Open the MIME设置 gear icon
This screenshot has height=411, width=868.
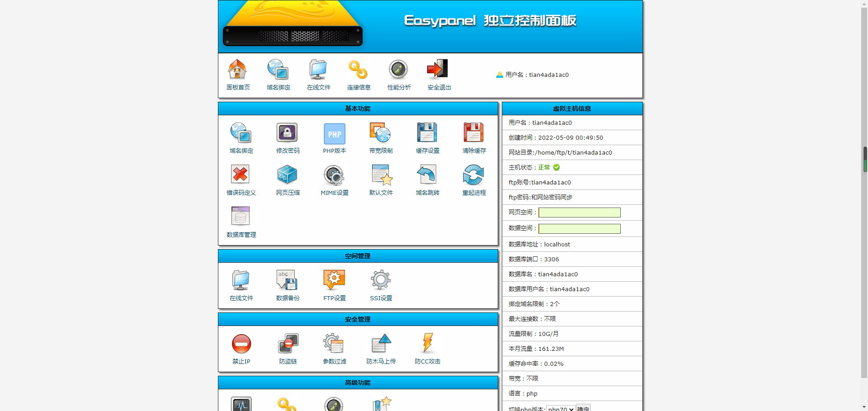334,175
